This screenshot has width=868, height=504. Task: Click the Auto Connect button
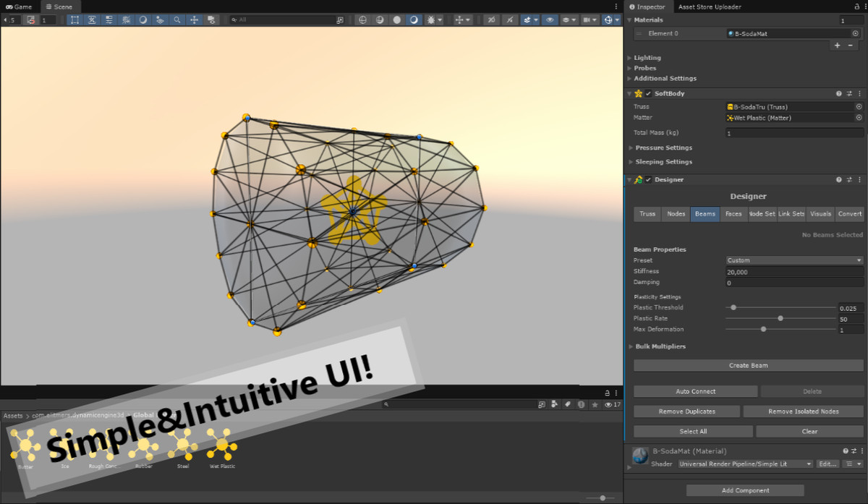click(x=695, y=391)
